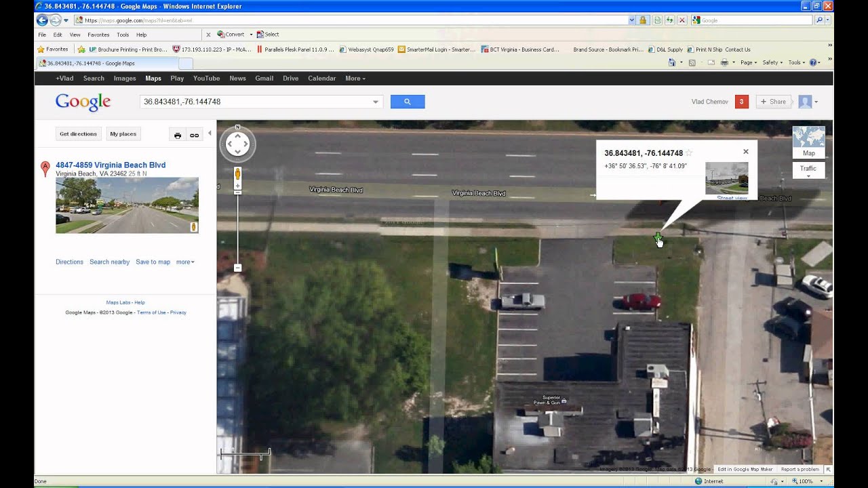The width and height of the screenshot is (868, 488).
Task: Click the IE Forward navigation arrow
Action: point(56,20)
